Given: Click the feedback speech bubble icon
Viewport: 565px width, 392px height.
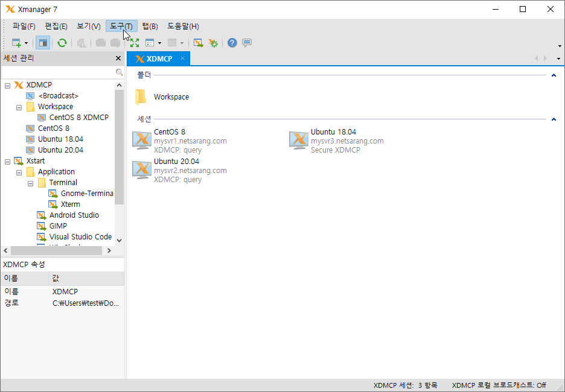Looking at the screenshot, I should pyautogui.click(x=247, y=43).
